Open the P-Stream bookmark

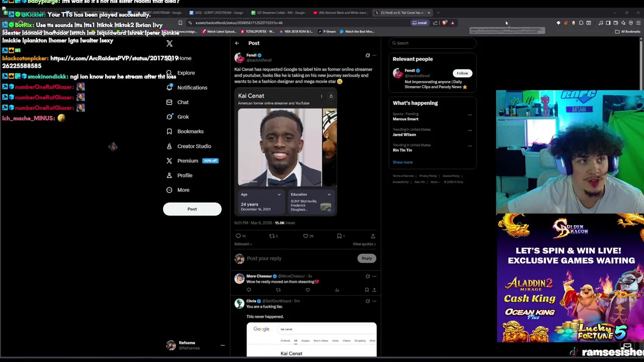327,32
